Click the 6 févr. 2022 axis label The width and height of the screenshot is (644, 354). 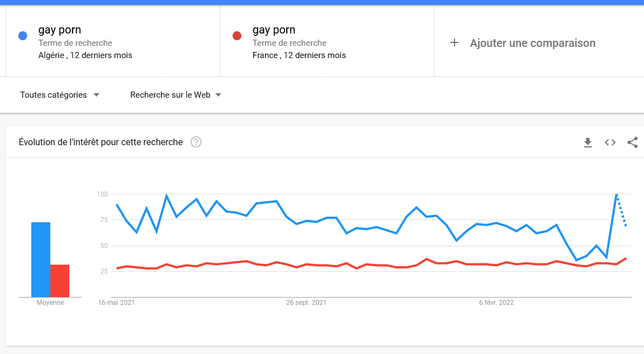(x=496, y=303)
